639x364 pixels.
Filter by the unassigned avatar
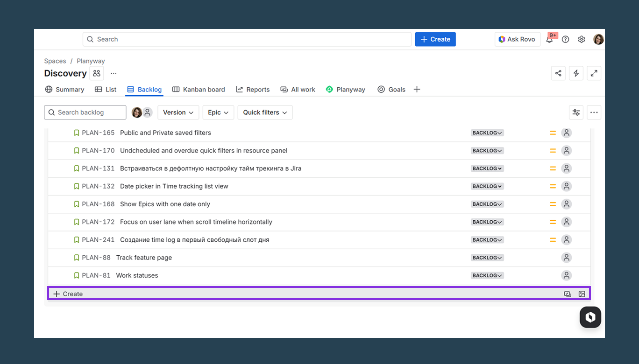[148, 112]
